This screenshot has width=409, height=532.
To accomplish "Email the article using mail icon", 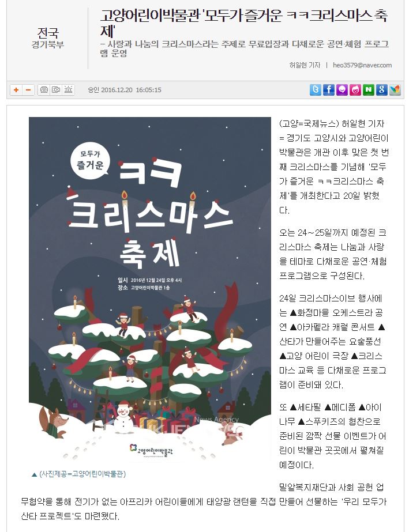I will point(56,90).
